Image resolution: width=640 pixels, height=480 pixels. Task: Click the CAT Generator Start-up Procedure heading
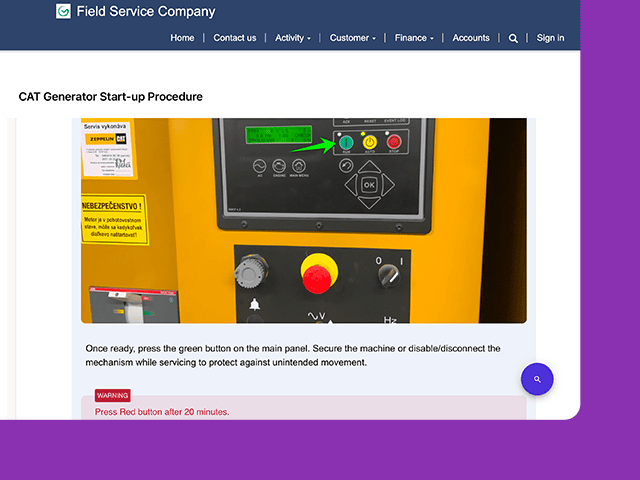point(111,97)
